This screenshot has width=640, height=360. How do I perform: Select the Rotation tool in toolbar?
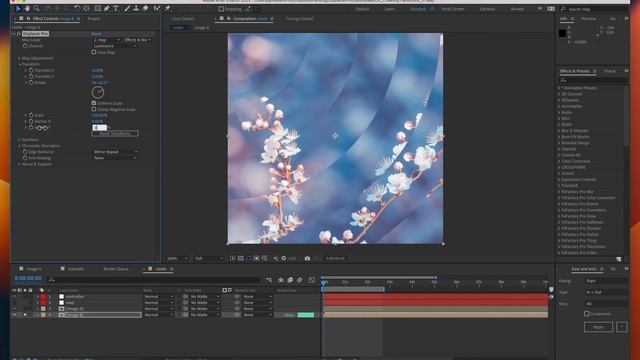pos(77,9)
